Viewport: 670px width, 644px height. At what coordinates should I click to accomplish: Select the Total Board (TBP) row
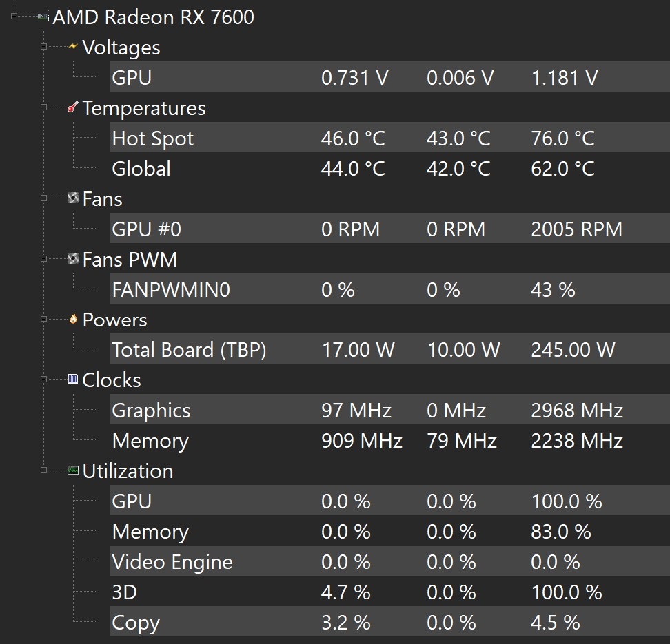pos(189,350)
